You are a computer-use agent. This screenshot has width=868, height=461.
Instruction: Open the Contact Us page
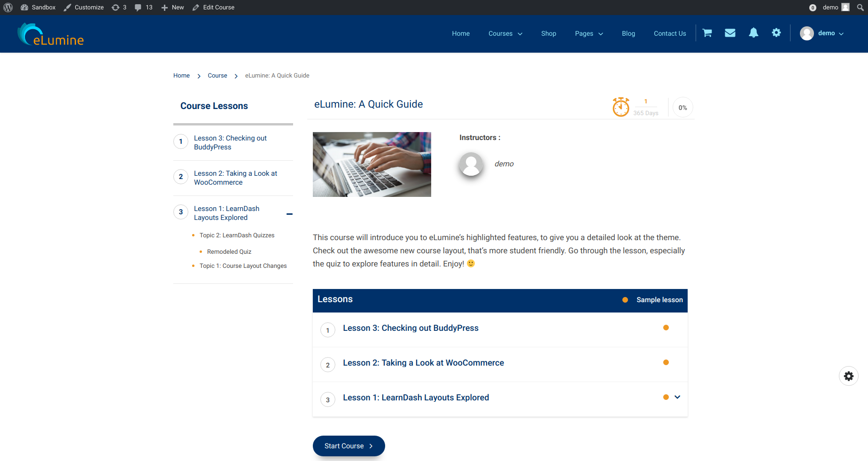(670, 33)
